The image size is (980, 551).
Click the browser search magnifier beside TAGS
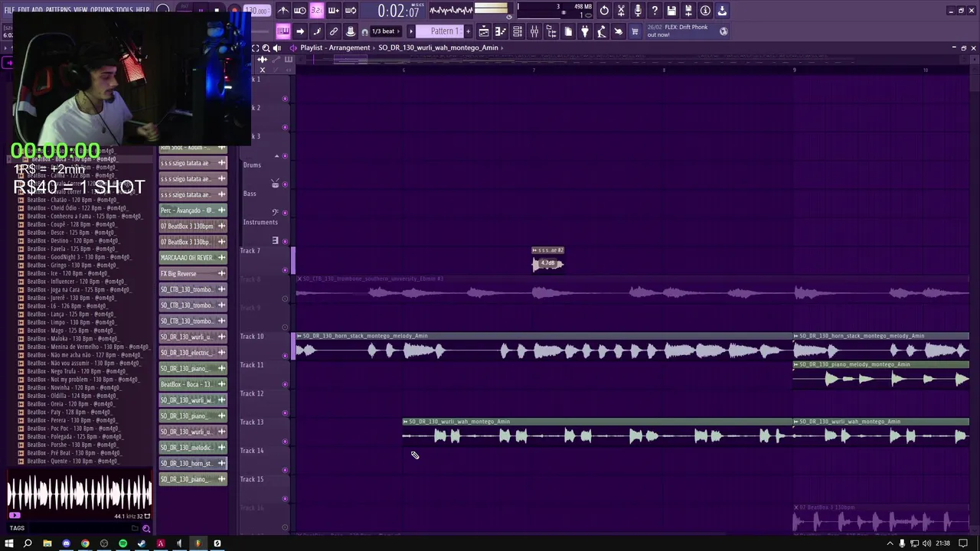(146, 528)
